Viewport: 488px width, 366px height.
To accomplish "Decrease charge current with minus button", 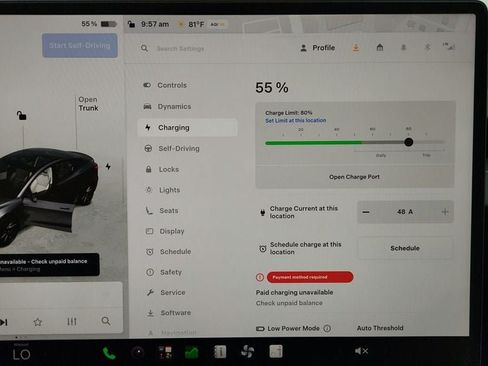I will tap(366, 212).
